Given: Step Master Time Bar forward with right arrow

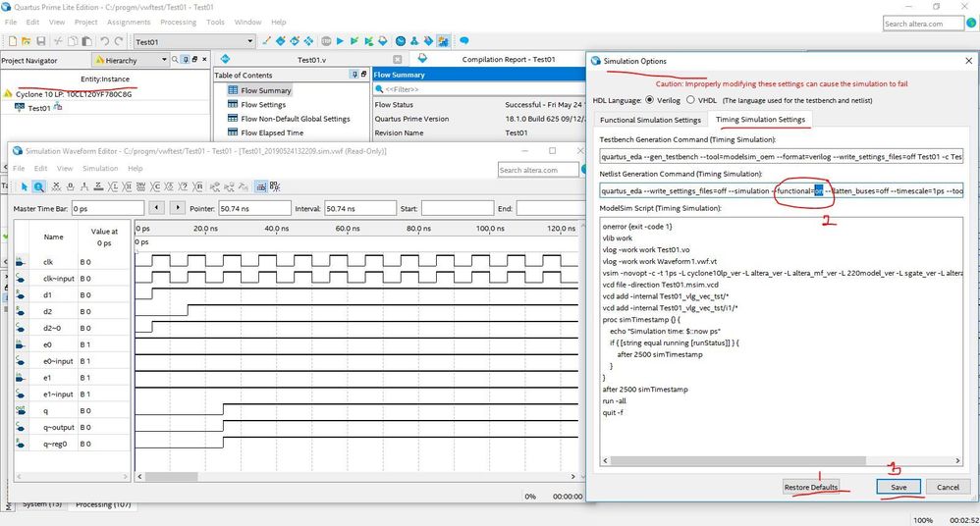Looking at the screenshot, I should pos(179,208).
